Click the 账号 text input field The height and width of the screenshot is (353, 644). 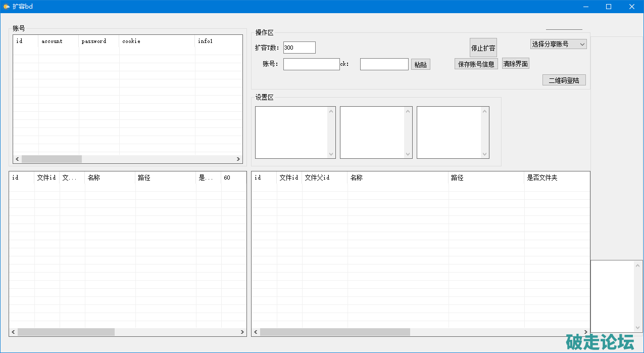point(311,64)
